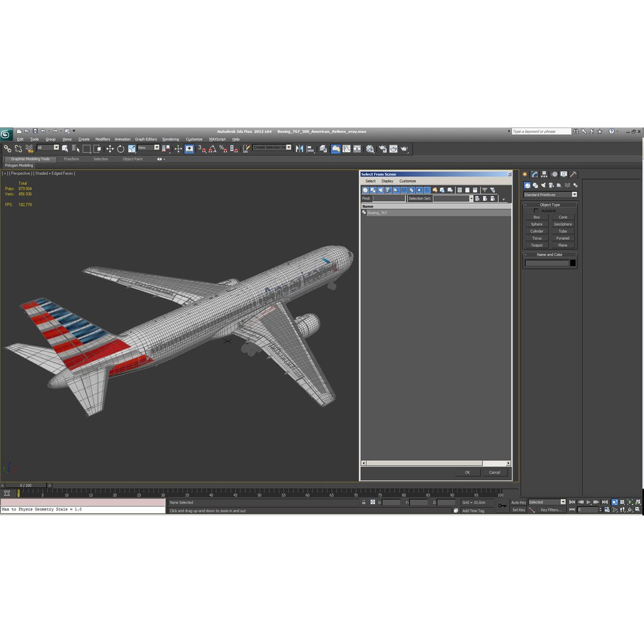
Task: Switch to the Motion command panel
Action: click(554, 174)
